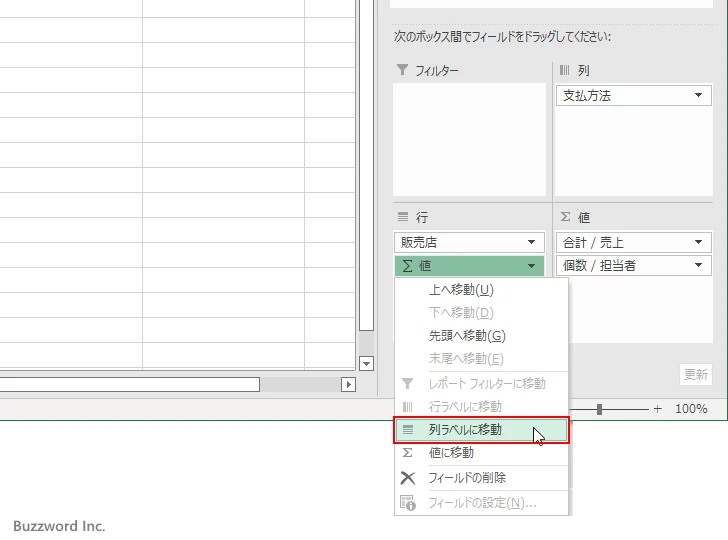Click the 販売店 field in 行 area
This screenshot has height=540, width=728.
tap(469, 242)
